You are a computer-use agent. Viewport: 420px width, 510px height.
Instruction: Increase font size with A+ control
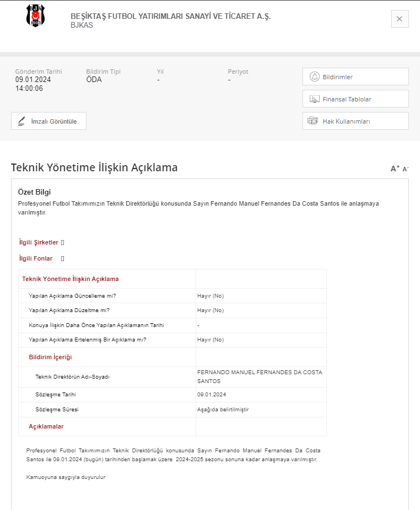[395, 169]
